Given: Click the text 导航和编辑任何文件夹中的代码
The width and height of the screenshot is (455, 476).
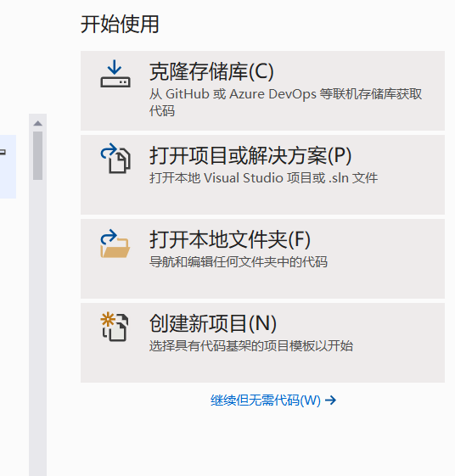Looking at the screenshot, I should 239,261.
